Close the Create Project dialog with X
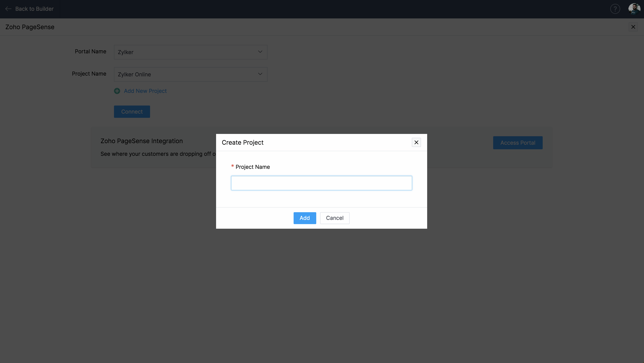The width and height of the screenshot is (644, 363). click(416, 142)
